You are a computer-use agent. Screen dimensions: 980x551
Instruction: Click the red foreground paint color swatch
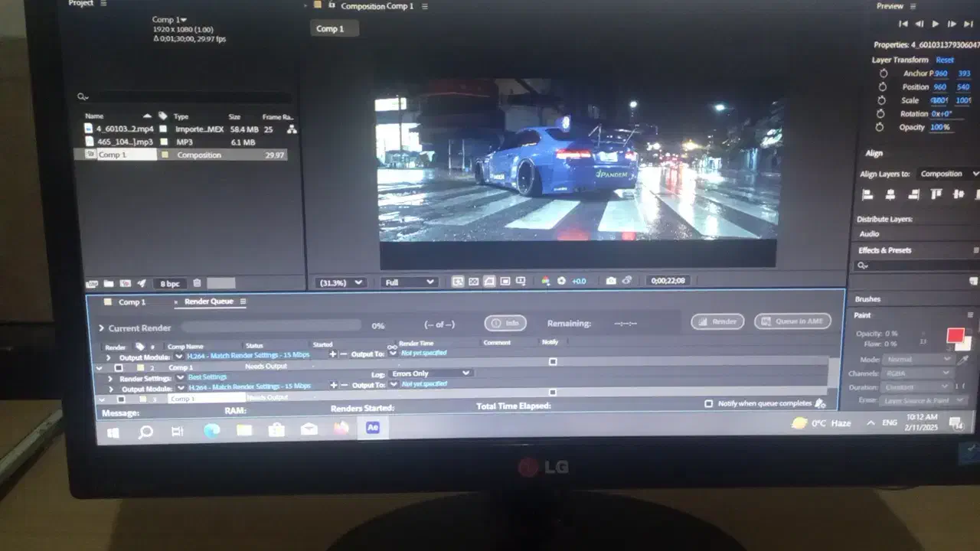(955, 335)
